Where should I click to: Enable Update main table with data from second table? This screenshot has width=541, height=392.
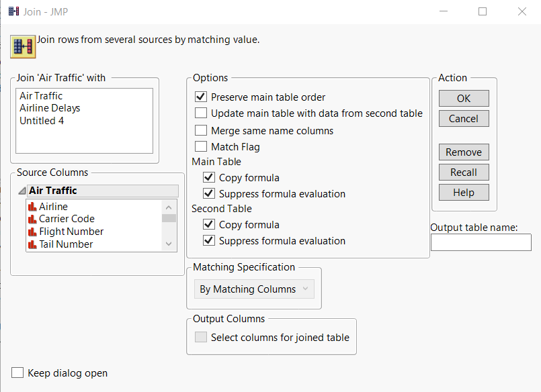(200, 113)
